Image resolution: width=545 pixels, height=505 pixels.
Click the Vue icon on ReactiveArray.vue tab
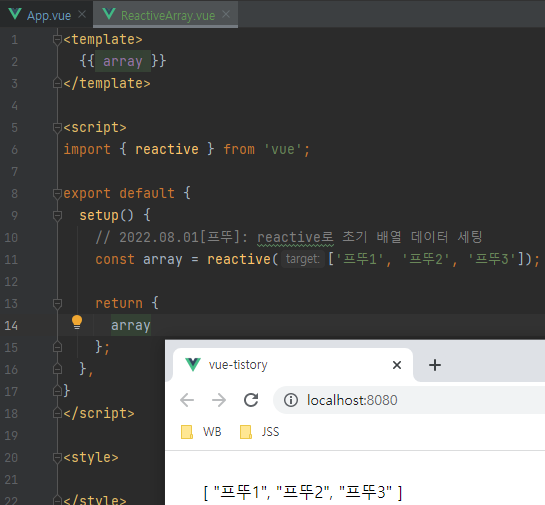coord(109,14)
